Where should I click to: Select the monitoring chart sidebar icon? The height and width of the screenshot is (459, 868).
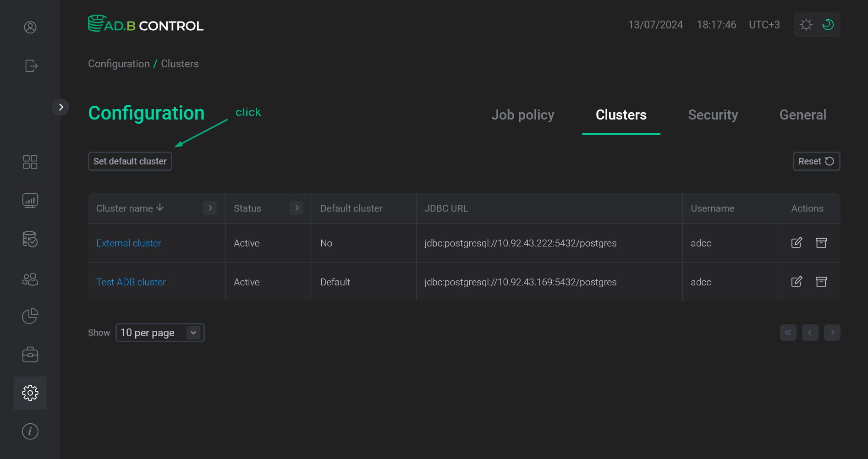tap(30, 200)
